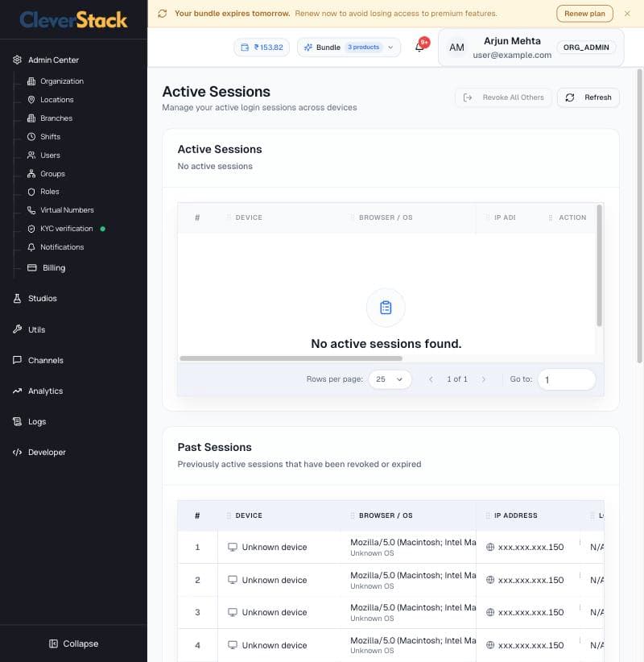The image size is (644, 662).
Task: Open Admin Center gear icon
Action: pyautogui.click(x=17, y=60)
